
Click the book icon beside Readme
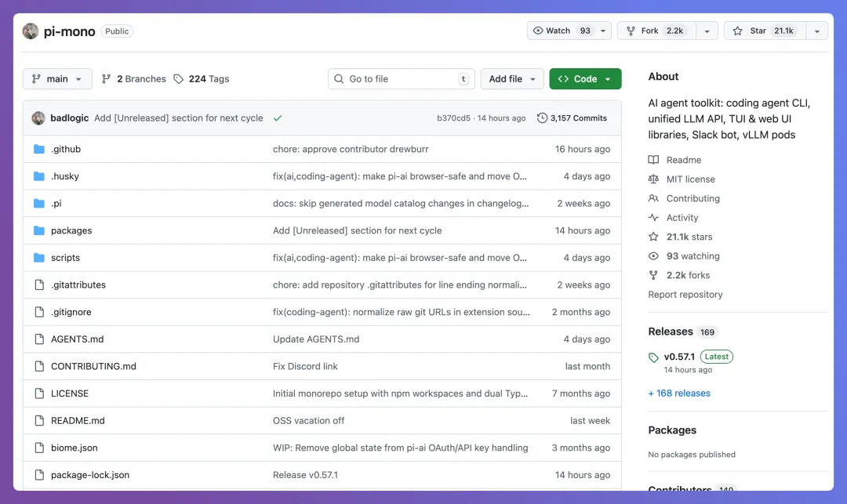click(653, 160)
